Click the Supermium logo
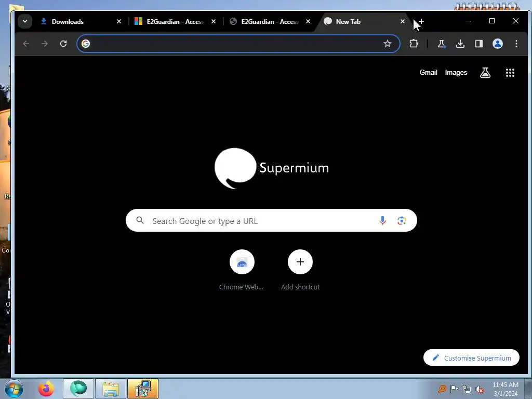Viewport: 532px width, 399px height. coord(271,168)
